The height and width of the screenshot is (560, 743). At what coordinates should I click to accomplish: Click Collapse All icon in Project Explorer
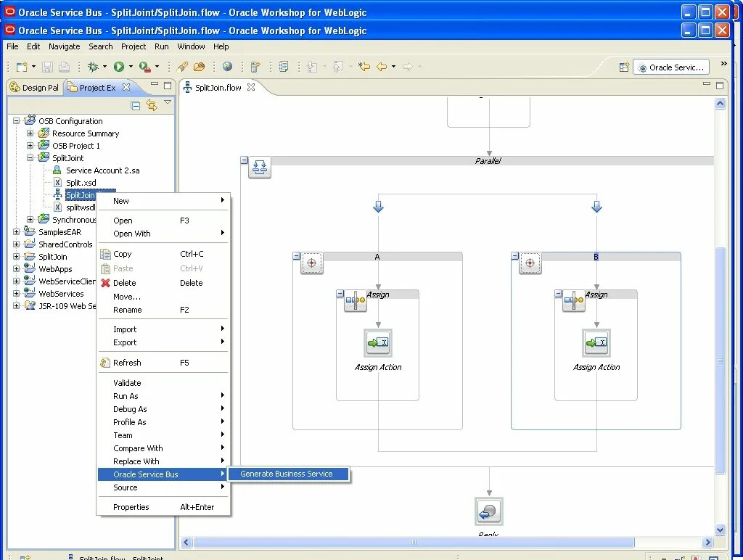pyautogui.click(x=136, y=105)
